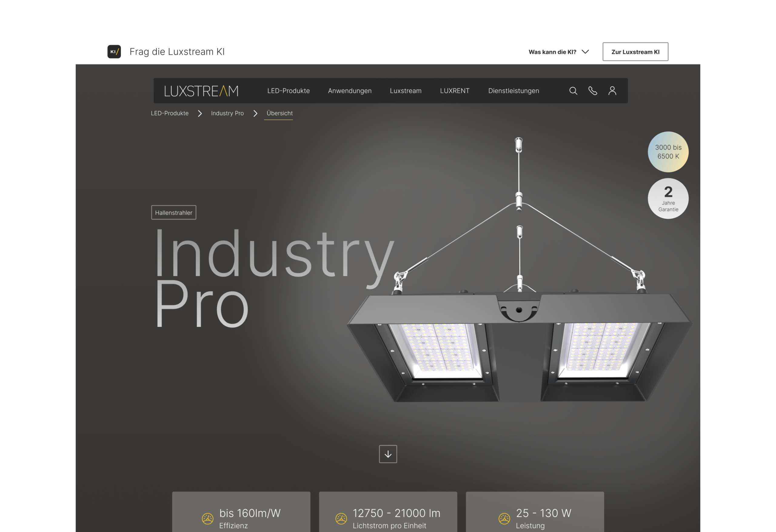Click the Lichtstrom gauge icon
Screen dimensions: 776x532
pyautogui.click(x=341, y=519)
